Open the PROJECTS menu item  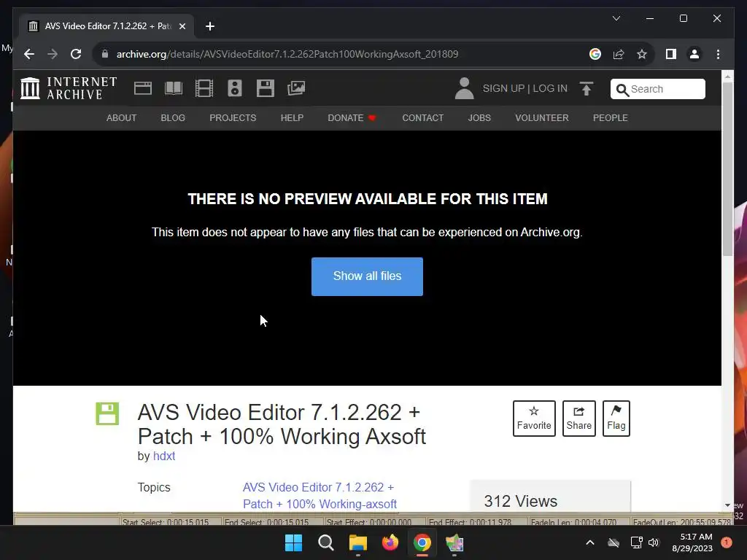pos(233,117)
